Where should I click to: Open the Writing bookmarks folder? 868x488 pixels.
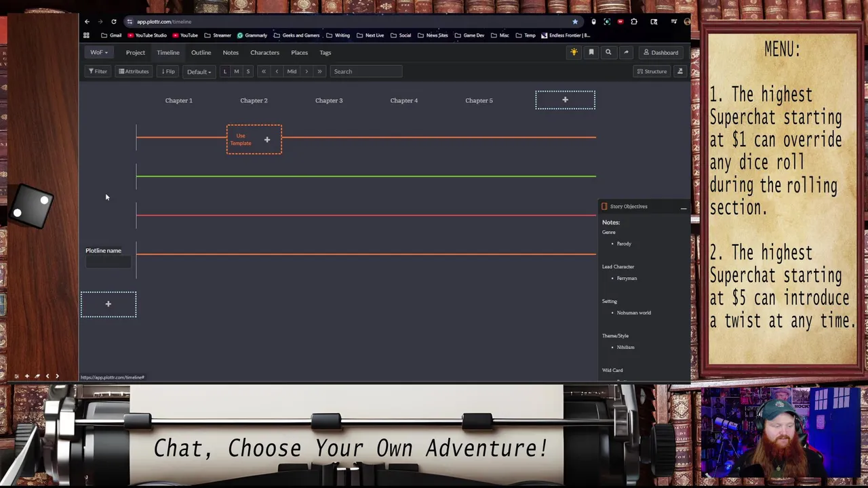[x=338, y=35]
